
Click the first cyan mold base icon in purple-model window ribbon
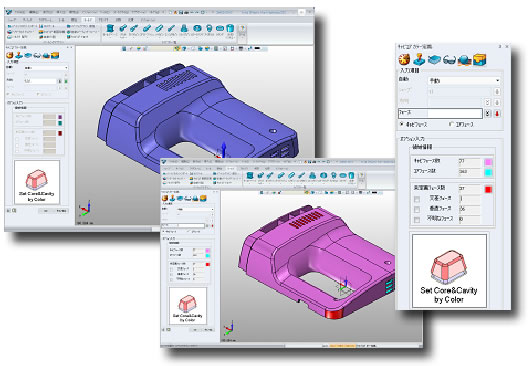pos(110,29)
